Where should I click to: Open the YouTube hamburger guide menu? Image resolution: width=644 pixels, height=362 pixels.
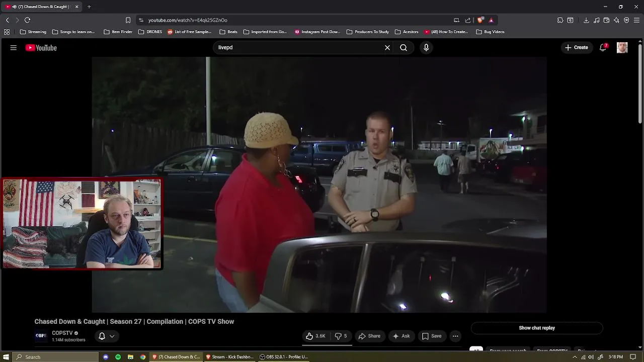[x=14, y=48]
